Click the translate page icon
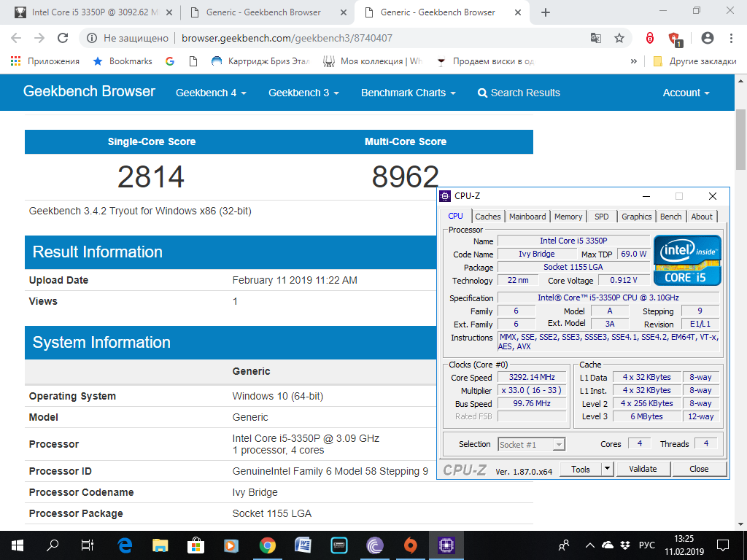This screenshot has height=560, width=747. pyautogui.click(x=595, y=38)
